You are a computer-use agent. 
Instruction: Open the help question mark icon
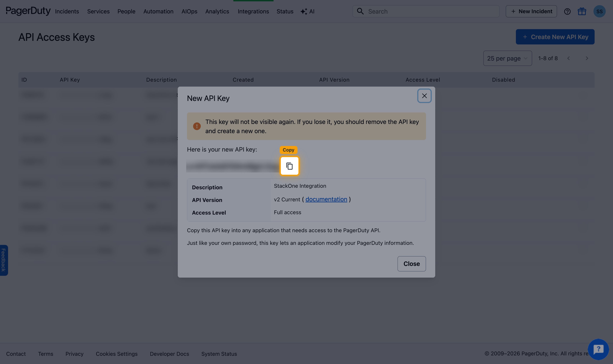[567, 11]
